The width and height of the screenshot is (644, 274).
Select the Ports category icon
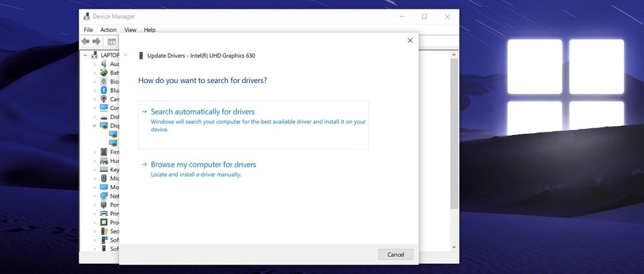(x=103, y=205)
